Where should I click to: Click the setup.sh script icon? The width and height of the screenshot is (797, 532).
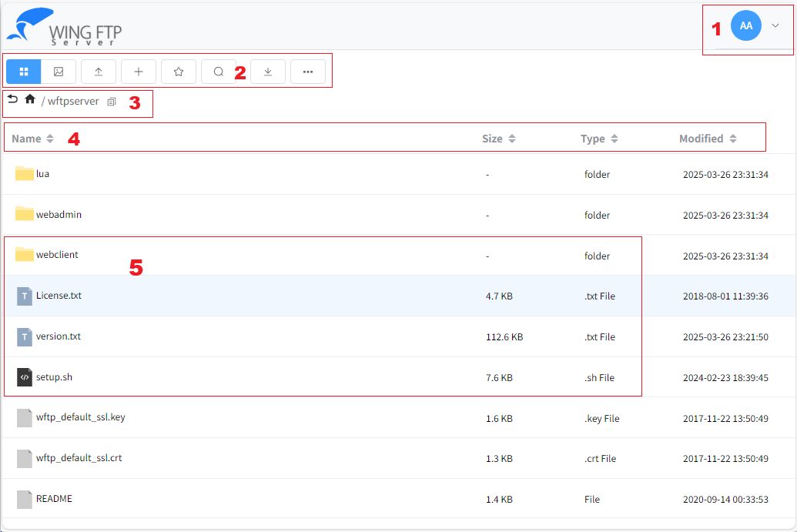pos(25,377)
